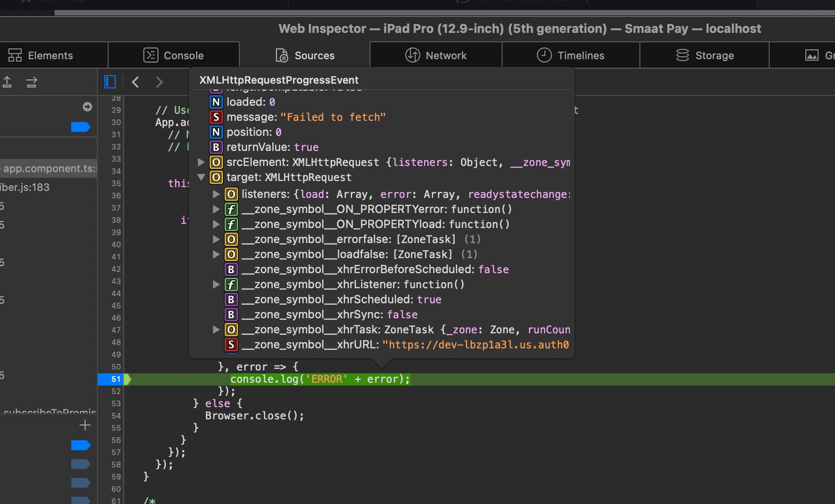Click the plus icon in the left sidebar

(85, 425)
